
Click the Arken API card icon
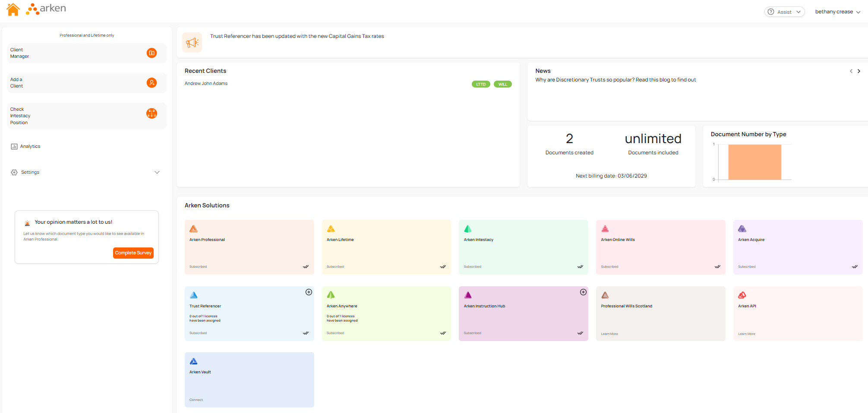(742, 295)
